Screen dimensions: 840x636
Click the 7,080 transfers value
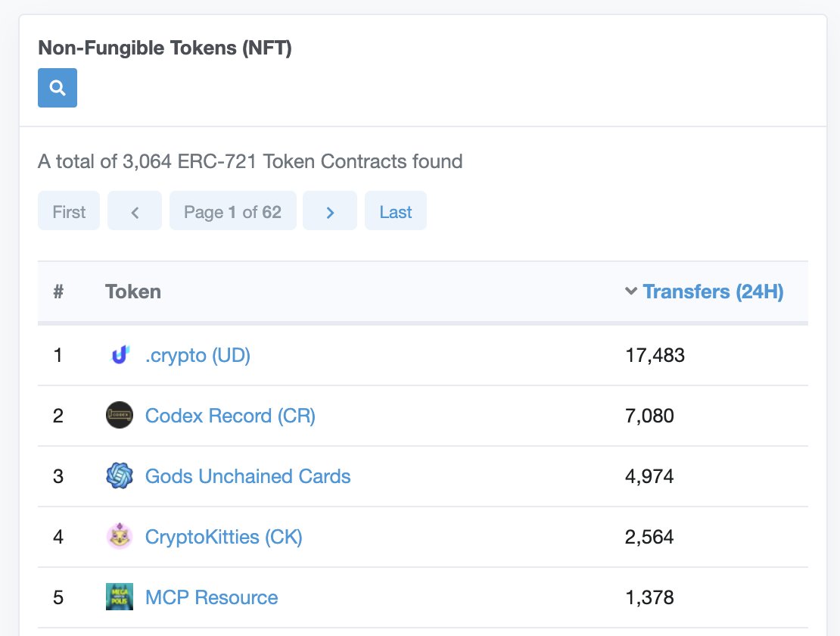pos(649,416)
